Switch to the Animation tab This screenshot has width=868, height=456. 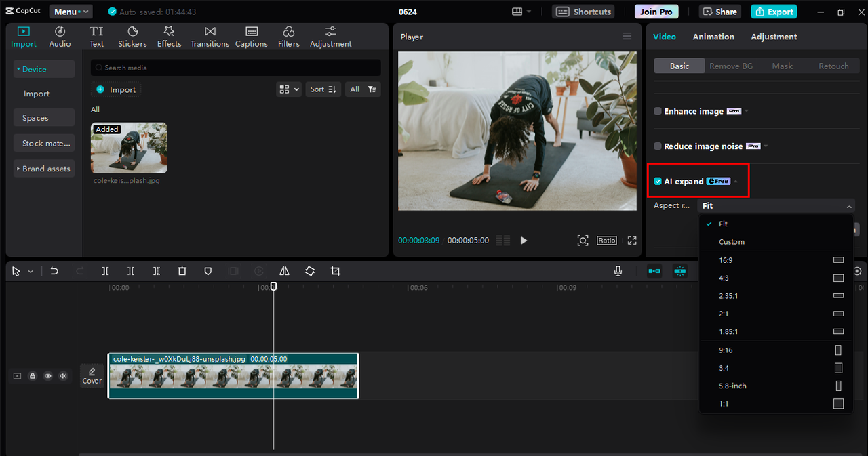point(713,37)
